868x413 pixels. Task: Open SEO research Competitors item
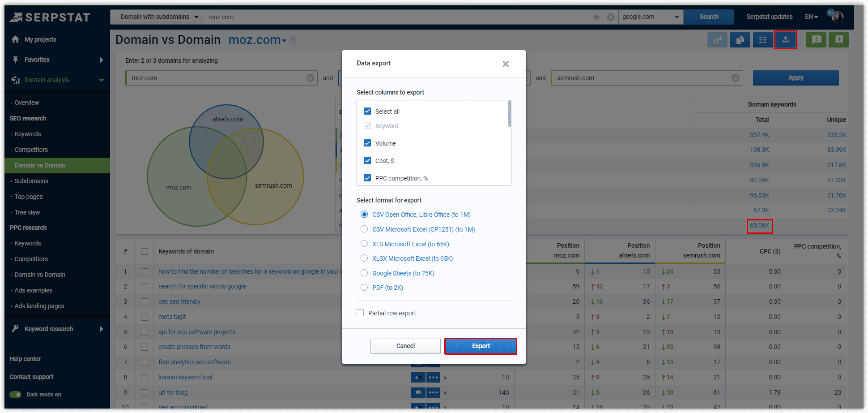coord(31,150)
